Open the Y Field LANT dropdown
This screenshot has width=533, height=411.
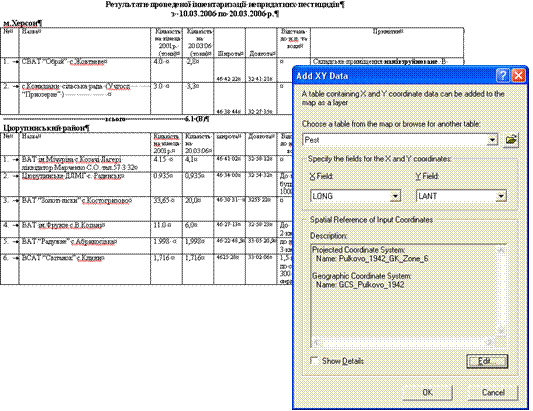pyautogui.click(x=501, y=196)
